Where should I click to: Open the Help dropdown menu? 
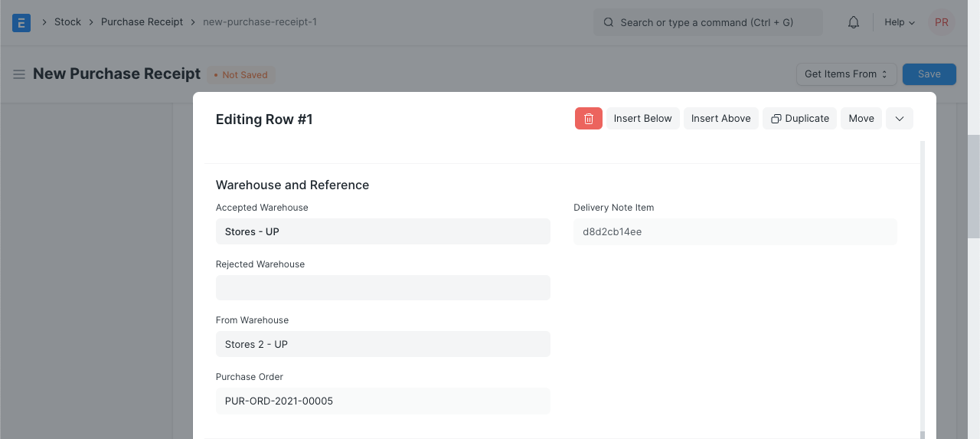coord(899,22)
